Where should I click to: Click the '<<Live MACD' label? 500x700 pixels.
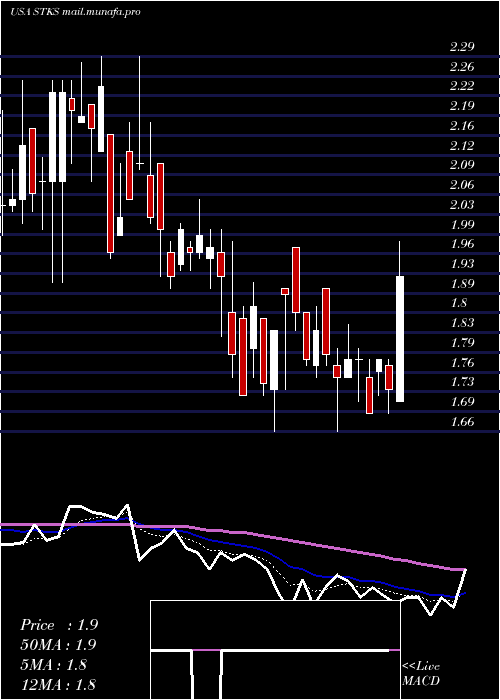[421, 673]
